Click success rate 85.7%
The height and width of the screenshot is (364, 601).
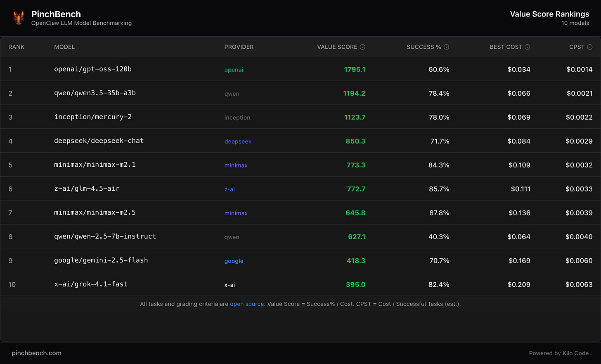439,189
